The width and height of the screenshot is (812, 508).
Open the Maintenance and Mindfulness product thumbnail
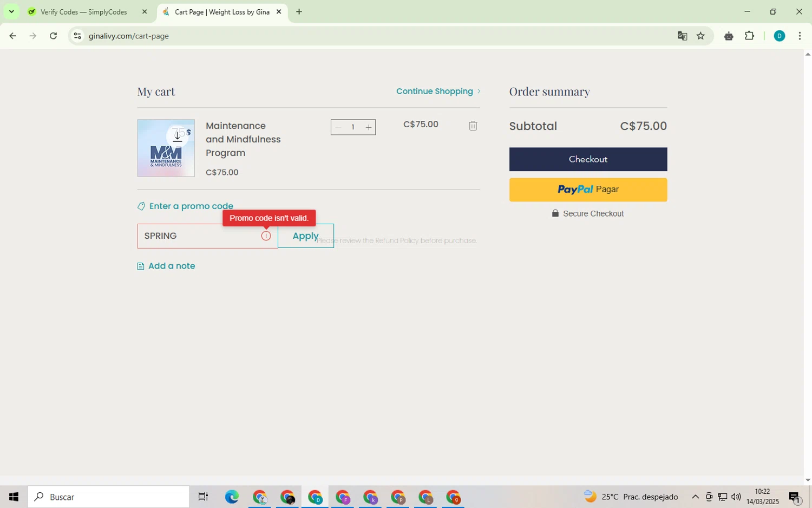[166, 148]
